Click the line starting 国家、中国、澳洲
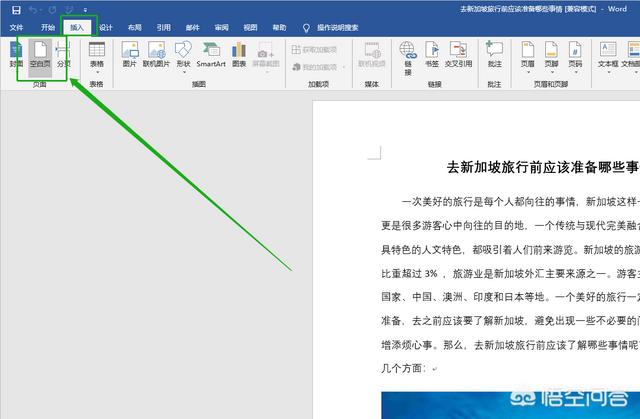This screenshot has height=419, width=640. [x=510, y=297]
